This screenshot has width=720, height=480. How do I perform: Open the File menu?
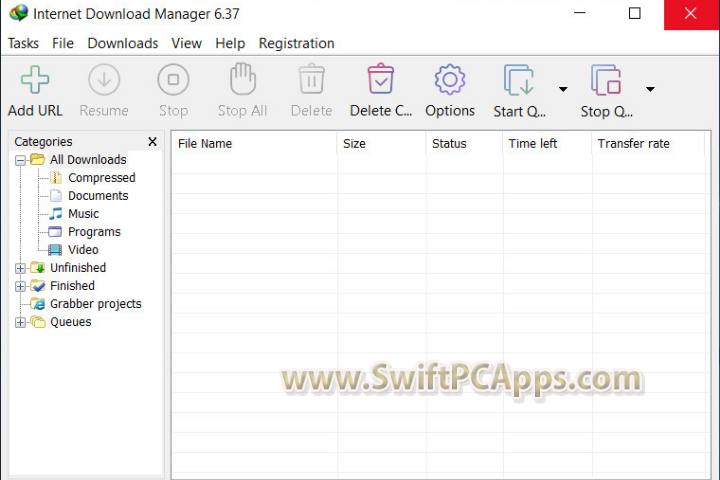[63, 43]
